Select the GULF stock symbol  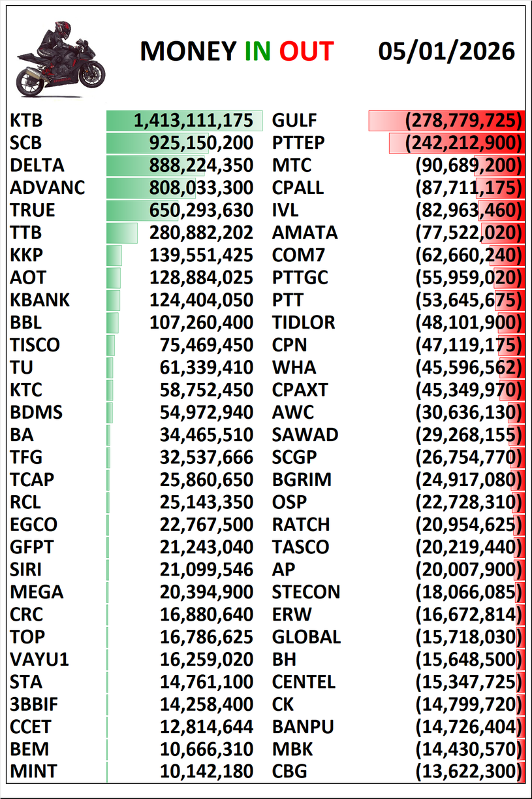tap(294, 121)
